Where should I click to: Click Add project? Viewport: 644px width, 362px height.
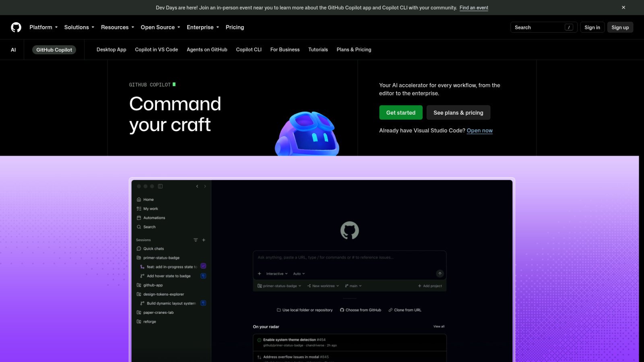tap(430, 286)
